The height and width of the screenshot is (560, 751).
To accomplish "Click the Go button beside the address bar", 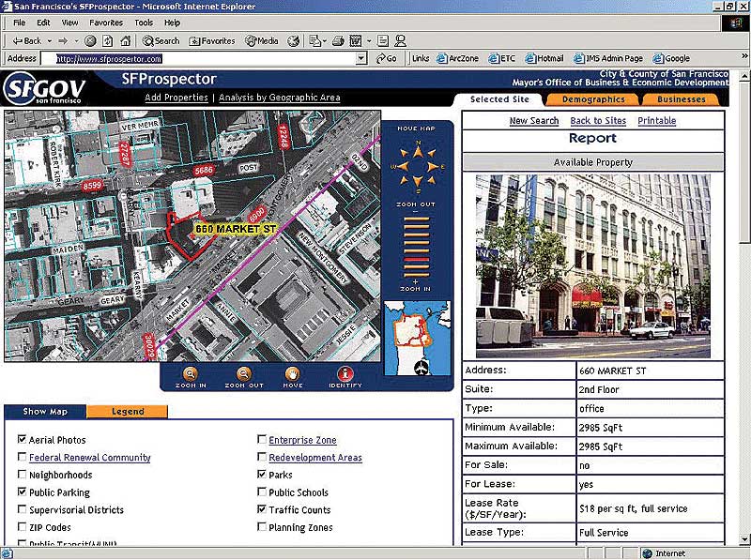I will [386, 58].
